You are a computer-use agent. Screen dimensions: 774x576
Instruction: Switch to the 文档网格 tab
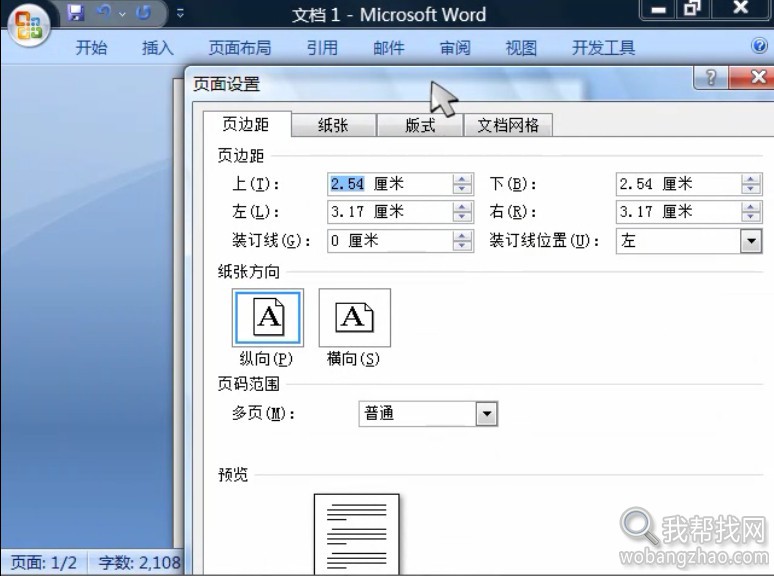tap(508, 125)
